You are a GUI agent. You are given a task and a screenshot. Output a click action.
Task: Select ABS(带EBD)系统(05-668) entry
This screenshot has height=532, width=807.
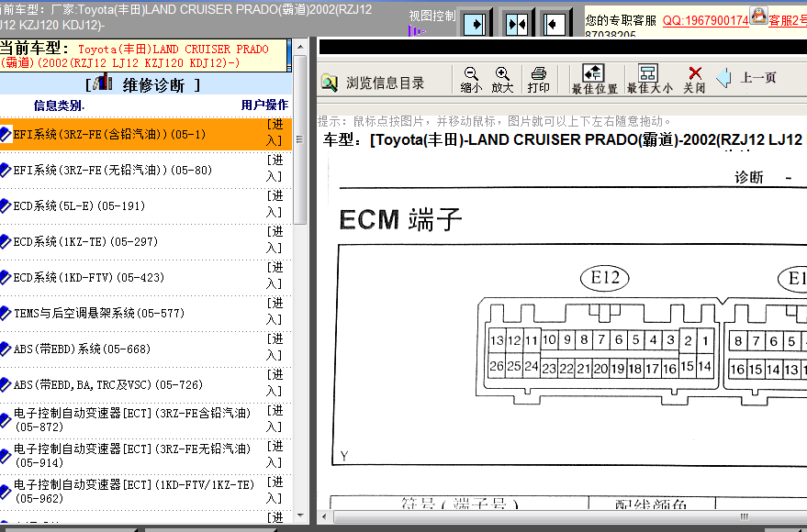click(x=82, y=349)
